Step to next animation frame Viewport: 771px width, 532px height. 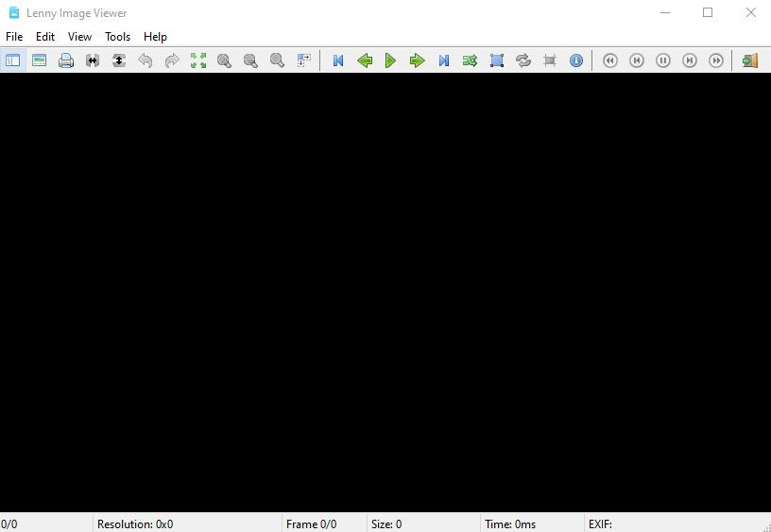pos(690,60)
